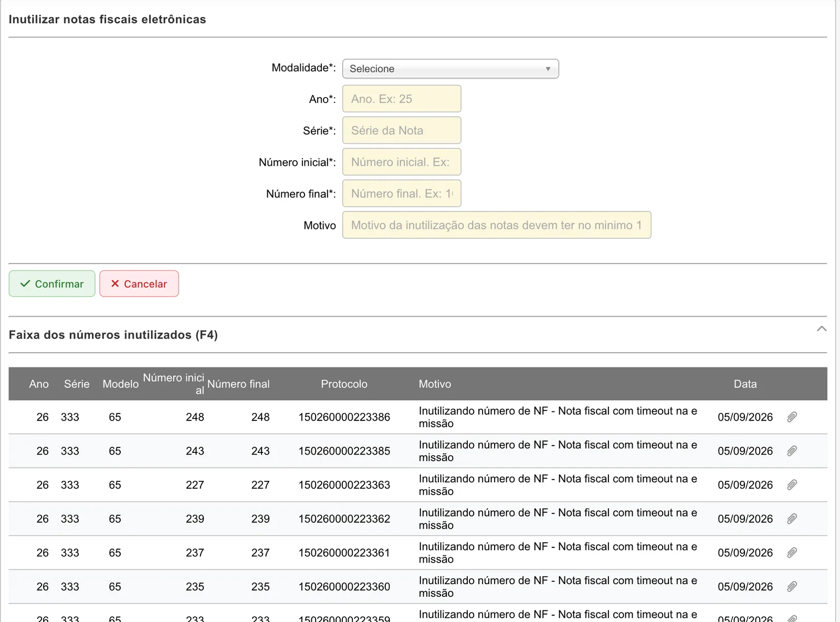
Task: Open attachment for protocol 150260000223361
Action: [x=792, y=553]
